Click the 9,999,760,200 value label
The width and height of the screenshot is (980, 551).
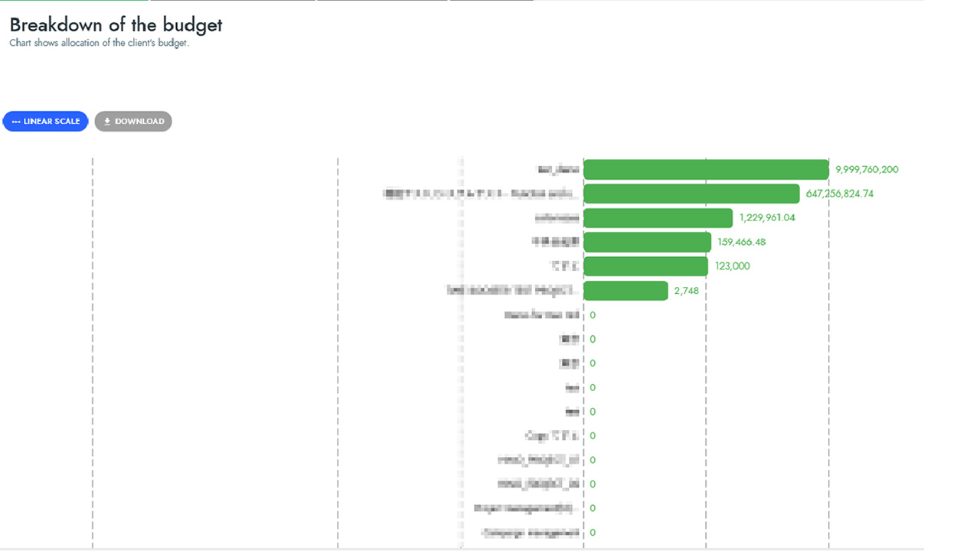coord(867,170)
